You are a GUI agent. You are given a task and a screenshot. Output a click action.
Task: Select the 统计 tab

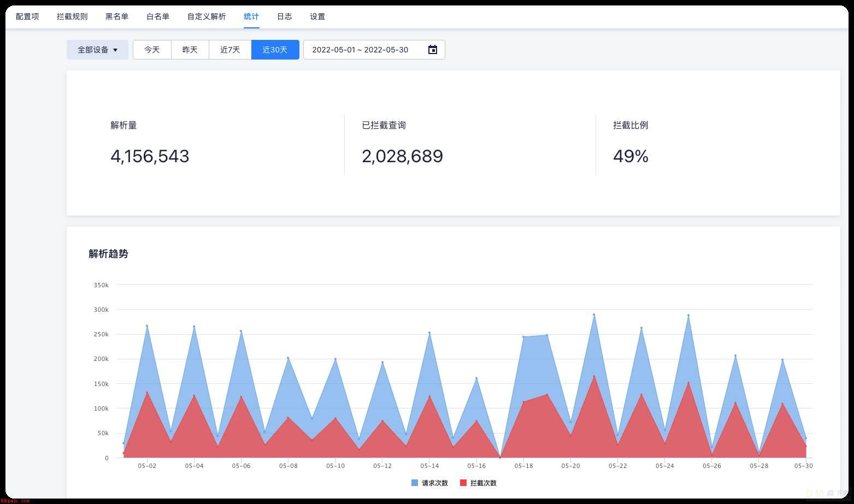tap(251, 16)
